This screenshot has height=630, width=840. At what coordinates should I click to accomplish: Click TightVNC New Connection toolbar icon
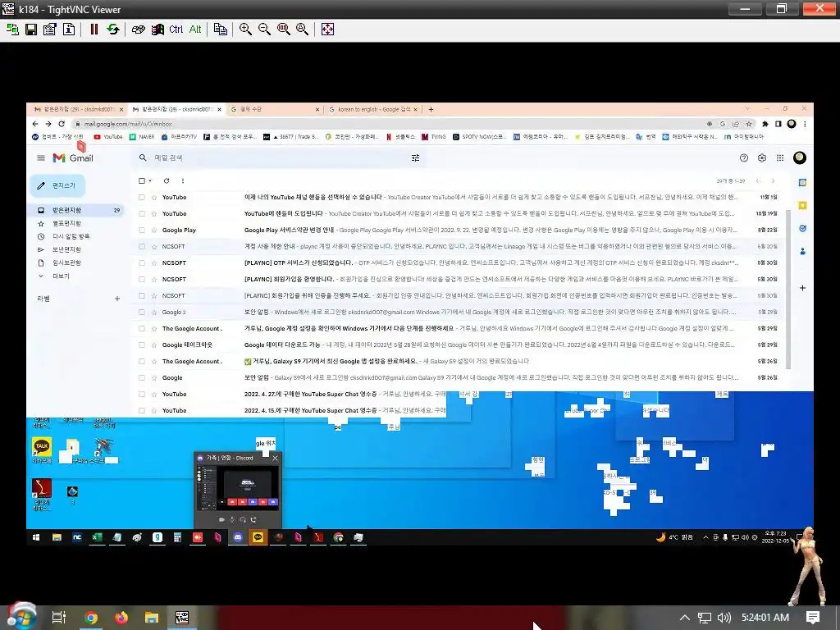[x=12, y=29]
